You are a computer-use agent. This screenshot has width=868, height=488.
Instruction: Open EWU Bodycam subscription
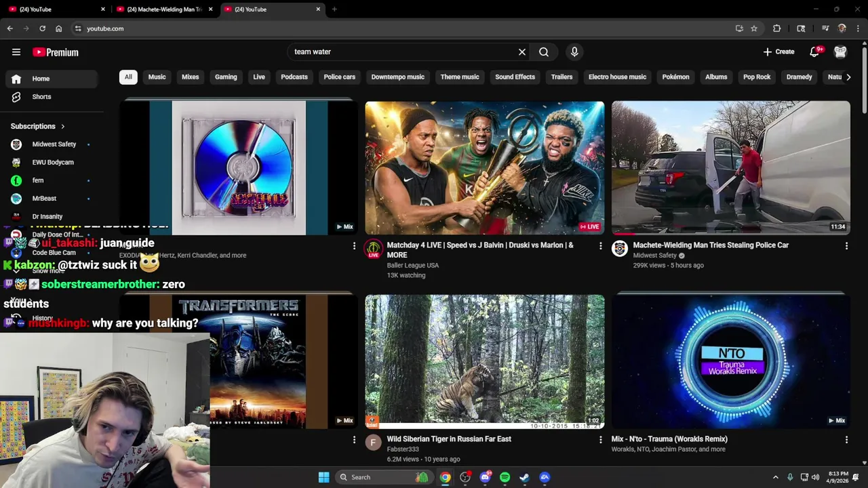pos(52,163)
